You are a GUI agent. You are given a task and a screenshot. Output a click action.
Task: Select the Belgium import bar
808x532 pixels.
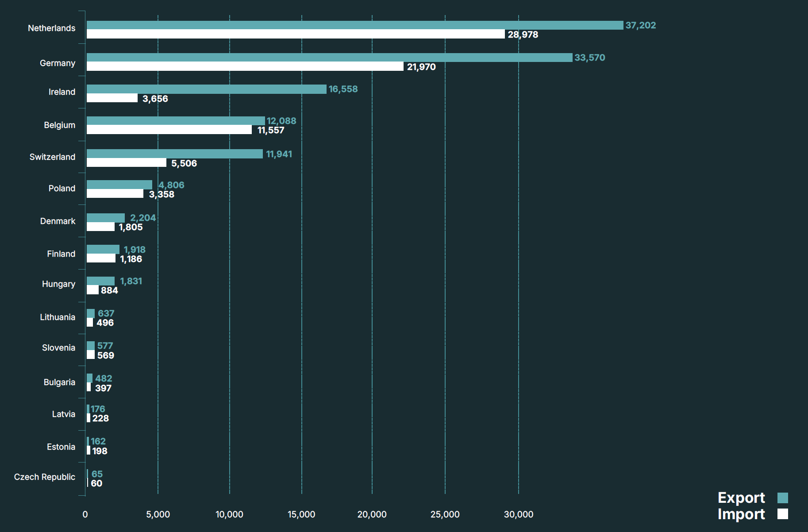tap(169, 130)
